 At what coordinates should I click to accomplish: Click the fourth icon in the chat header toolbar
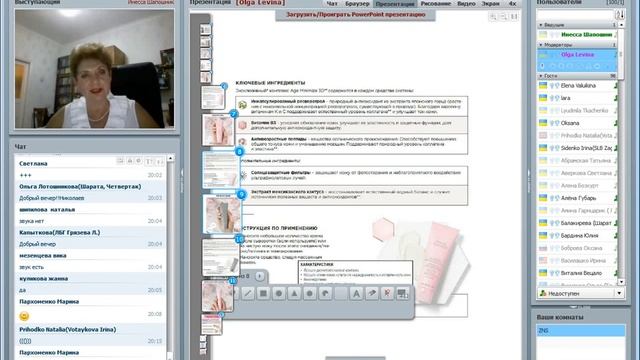149,162
